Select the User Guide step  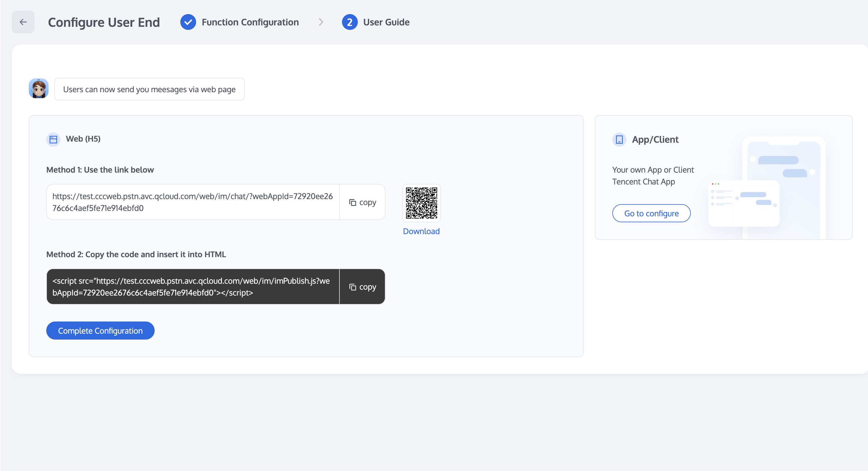pyautogui.click(x=386, y=22)
